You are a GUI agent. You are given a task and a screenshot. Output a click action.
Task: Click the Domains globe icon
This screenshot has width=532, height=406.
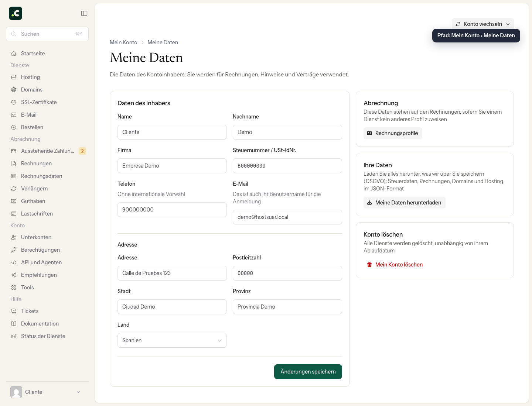tap(14, 90)
